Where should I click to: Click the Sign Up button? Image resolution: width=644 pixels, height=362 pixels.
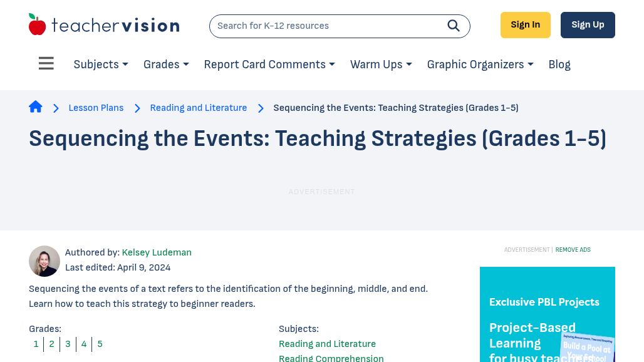[x=588, y=25]
